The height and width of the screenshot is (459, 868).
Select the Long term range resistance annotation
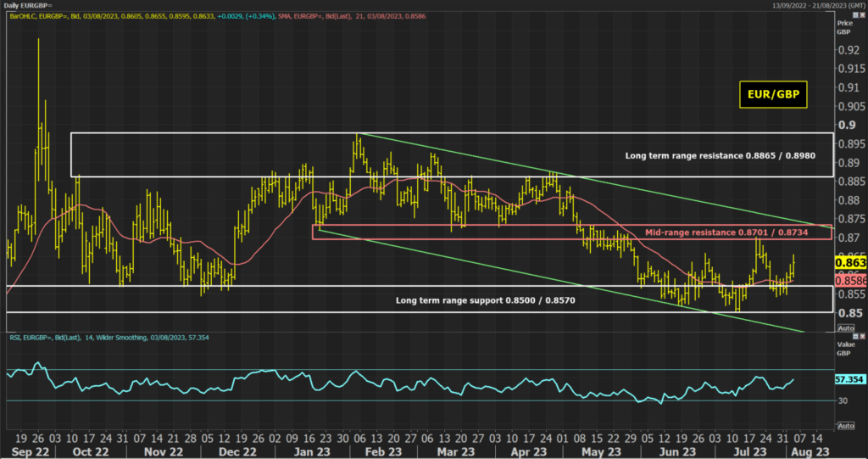pos(721,156)
